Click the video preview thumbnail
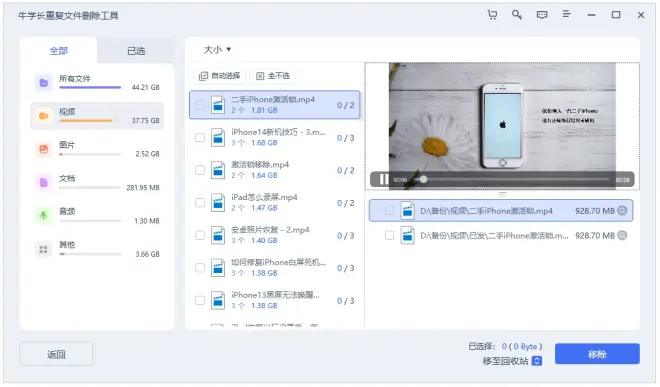The width and height of the screenshot is (660, 387). tap(502, 126)
